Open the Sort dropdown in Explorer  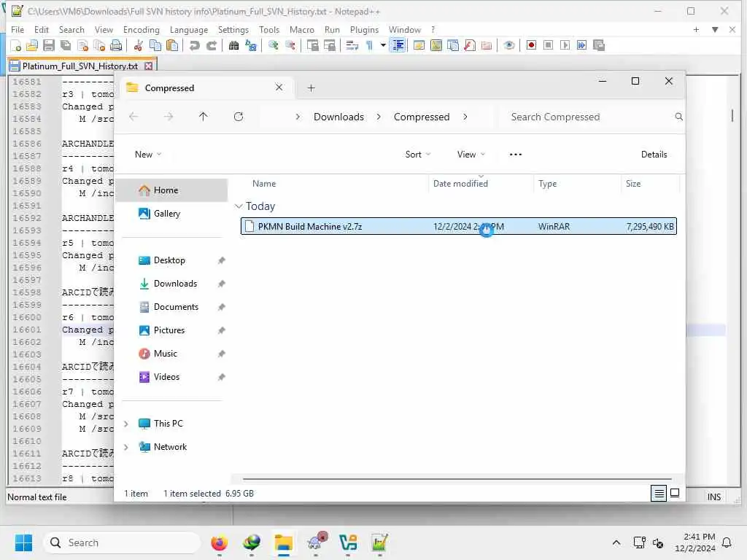[418, 155]
